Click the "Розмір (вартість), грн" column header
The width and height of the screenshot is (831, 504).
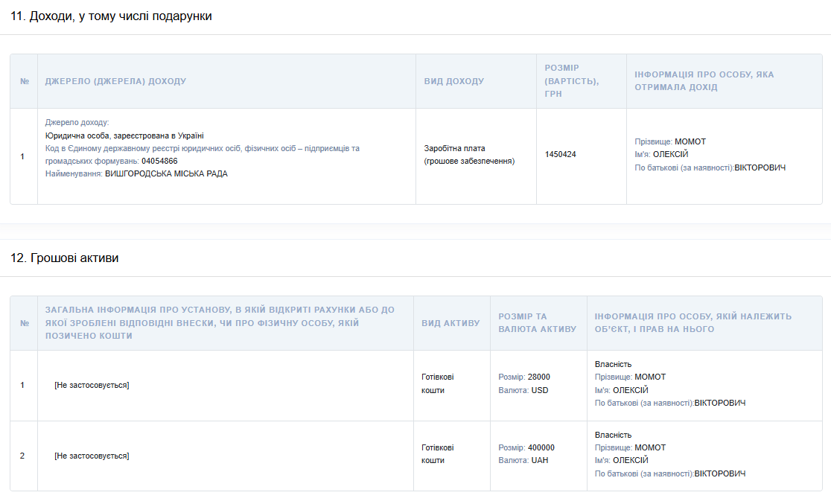(x=571, y=80)
